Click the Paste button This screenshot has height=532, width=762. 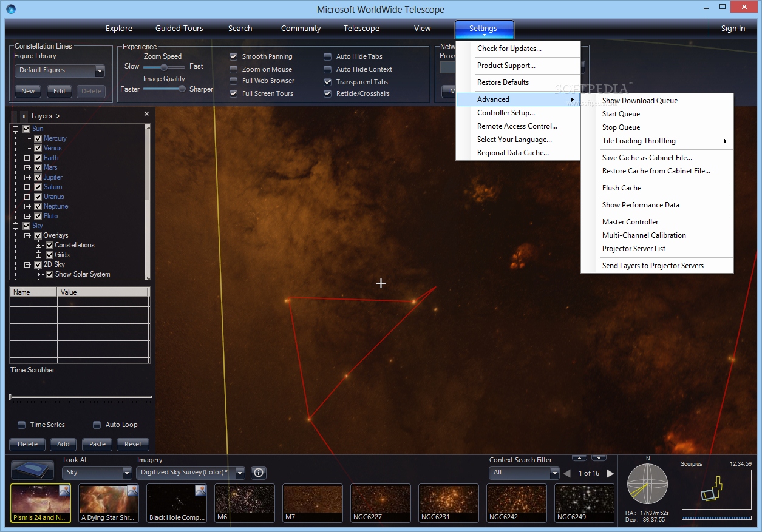coord(98,444)
